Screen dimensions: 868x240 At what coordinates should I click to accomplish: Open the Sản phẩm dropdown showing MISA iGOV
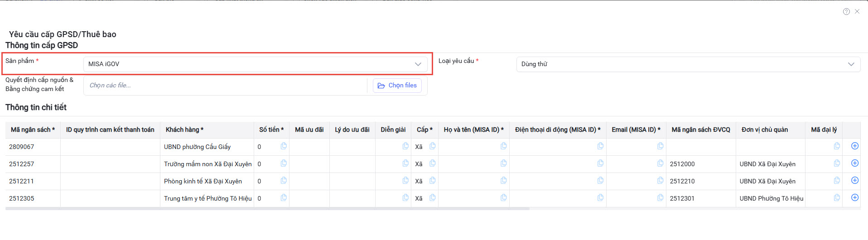(x=255, y=64)
